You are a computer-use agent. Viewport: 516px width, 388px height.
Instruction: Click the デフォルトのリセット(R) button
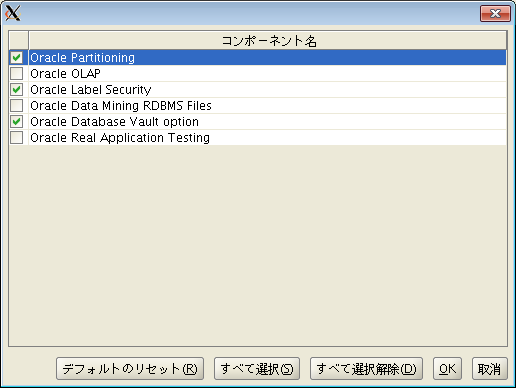[130, 369]
